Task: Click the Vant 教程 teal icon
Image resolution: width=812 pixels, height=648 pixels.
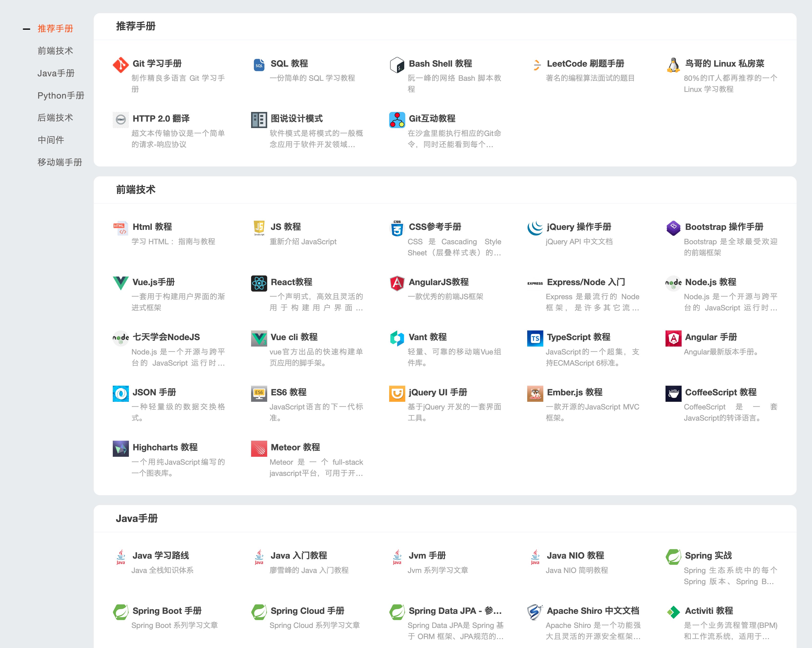Action: [397, 338]
